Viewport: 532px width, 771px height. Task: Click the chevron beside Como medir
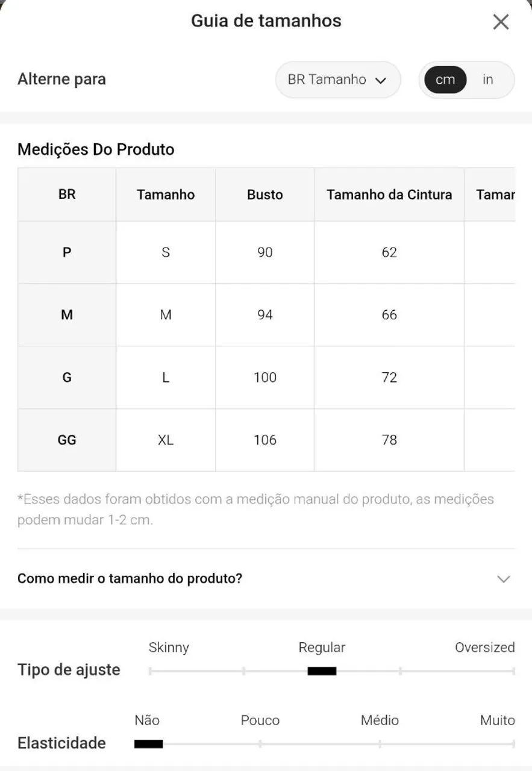(503, 579)
